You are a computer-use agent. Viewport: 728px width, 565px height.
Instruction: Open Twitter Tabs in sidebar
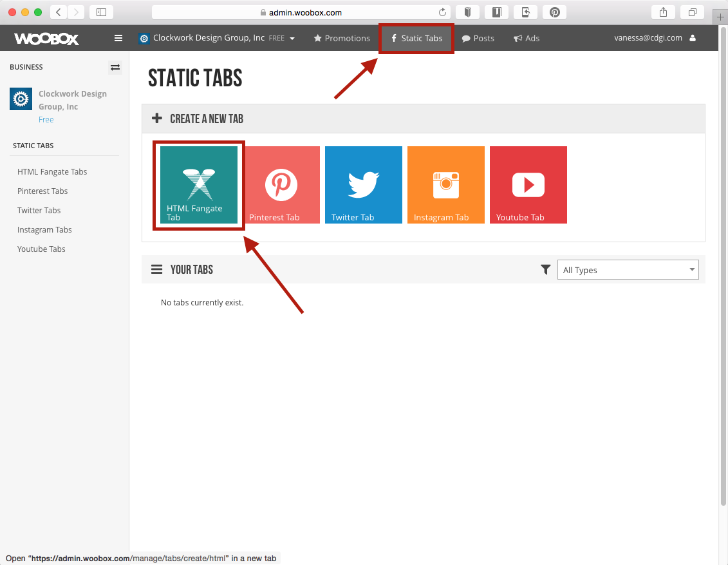point(39,211)
